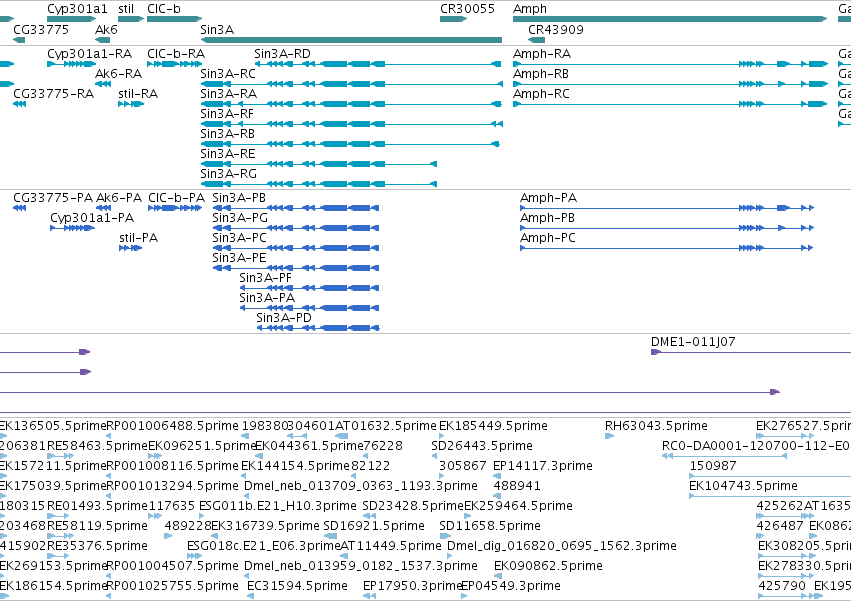Click the long Amph gene span bar
The width and height of the screenshot is (851, 601).
[x=670, y=19]
